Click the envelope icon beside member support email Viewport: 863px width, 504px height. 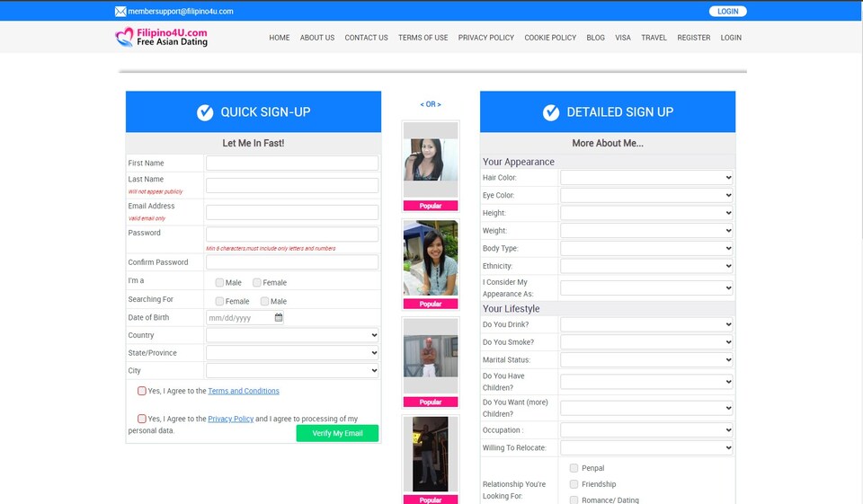click(120, 12)
